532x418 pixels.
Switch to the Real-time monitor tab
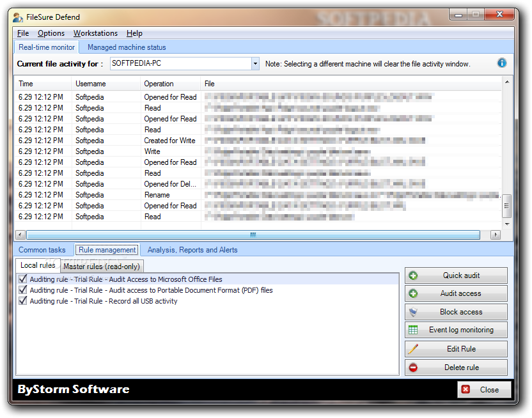pos(47,47)
